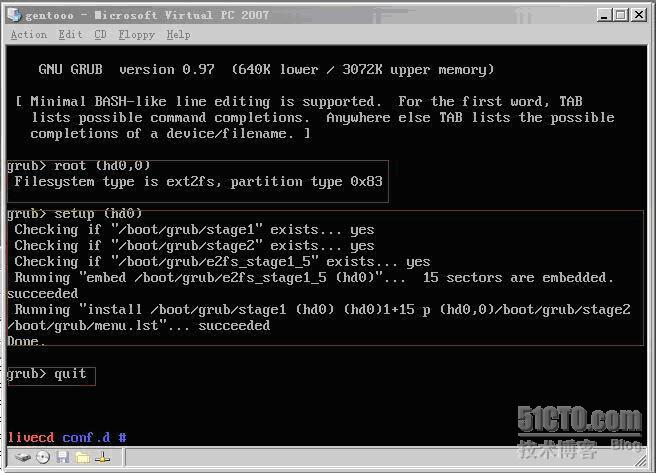Screen dimensions: 656x473
Task: Open the Action menu
Action: point(28,35)
